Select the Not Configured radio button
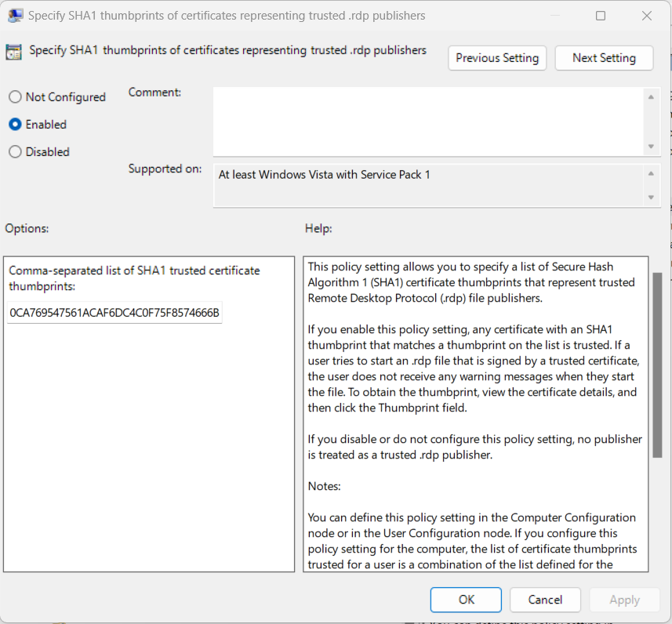Viewport: 672px width, 624px height. (x=15, y=97)
